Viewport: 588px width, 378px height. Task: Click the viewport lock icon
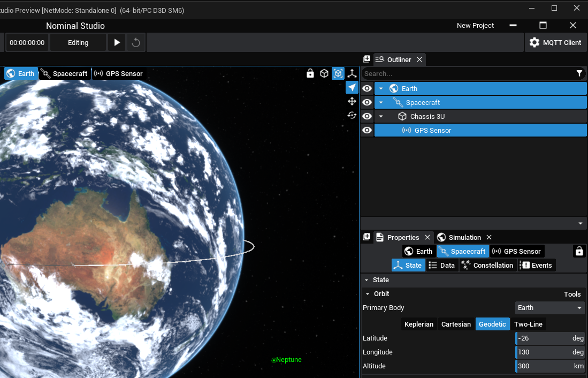(310, 73)
